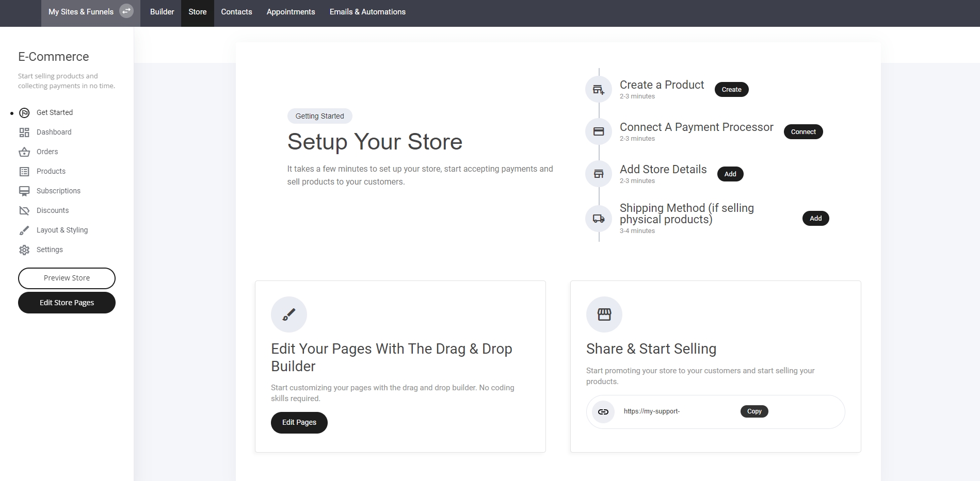This screenshot has width=980, height=481.
Task: Click the Get Started logo icon
Action: (24, 113)
